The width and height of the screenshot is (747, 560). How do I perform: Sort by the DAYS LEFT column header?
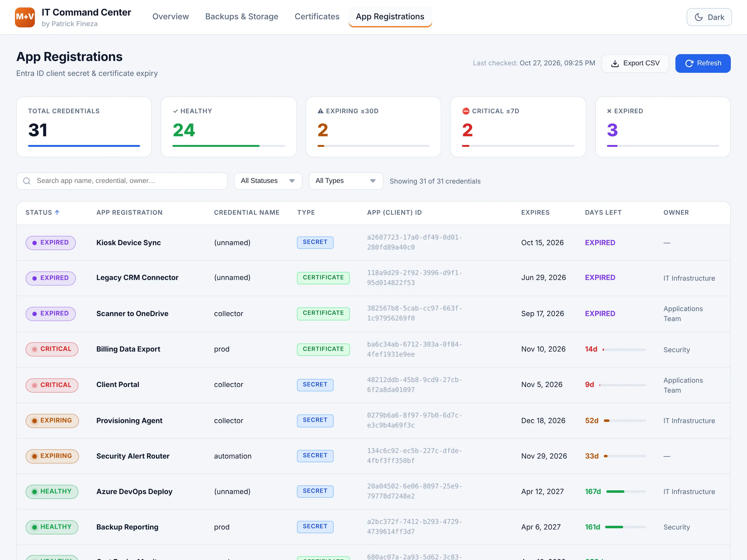(x=603, y=212)
